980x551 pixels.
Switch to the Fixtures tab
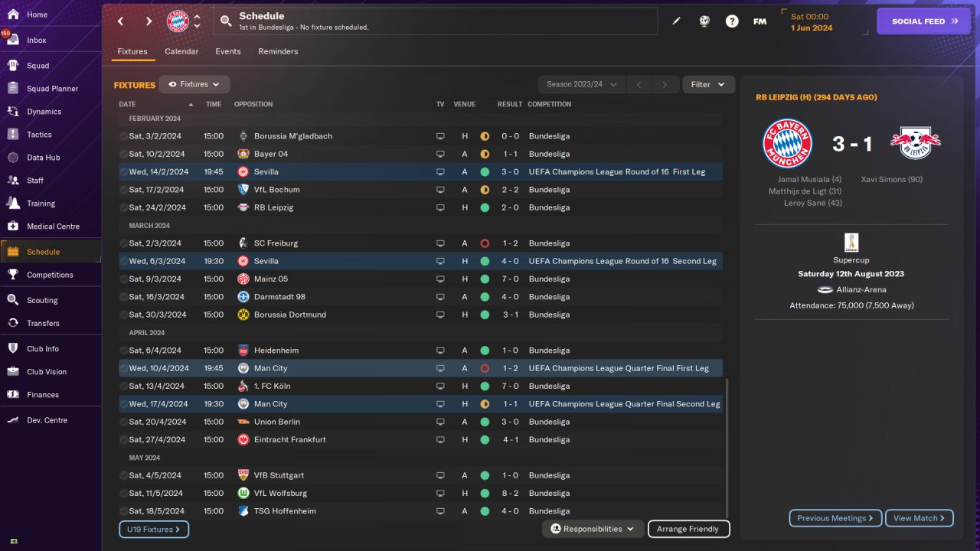coord(132,51)
